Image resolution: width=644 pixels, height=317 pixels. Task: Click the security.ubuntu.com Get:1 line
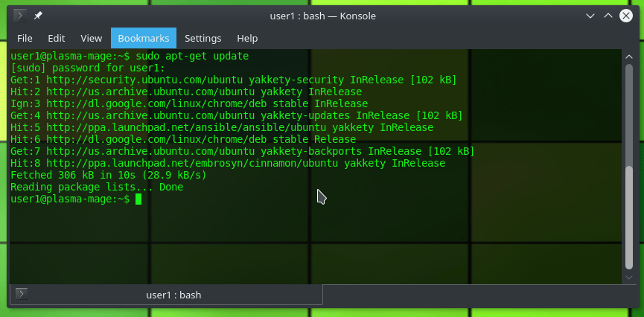tap(233, 80)
